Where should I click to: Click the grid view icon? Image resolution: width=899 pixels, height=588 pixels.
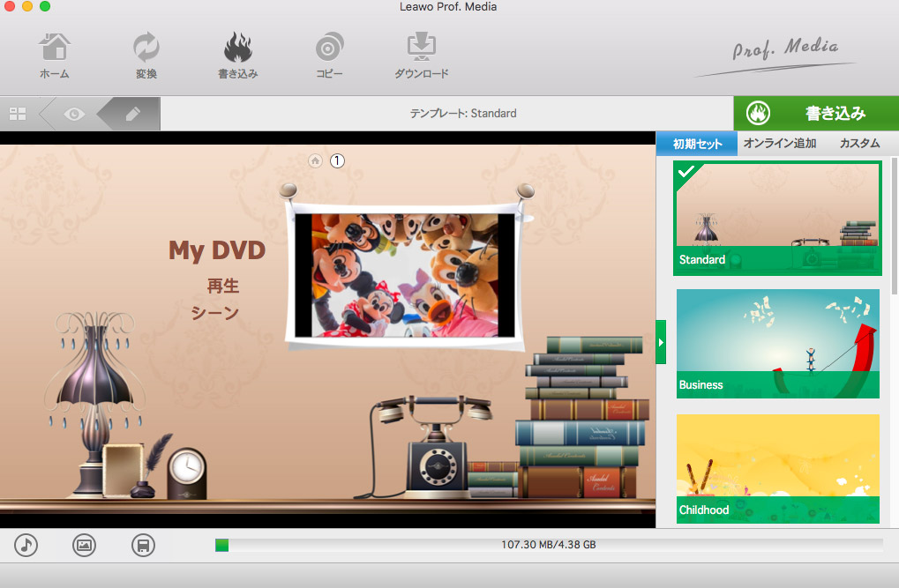coord(18,114)
